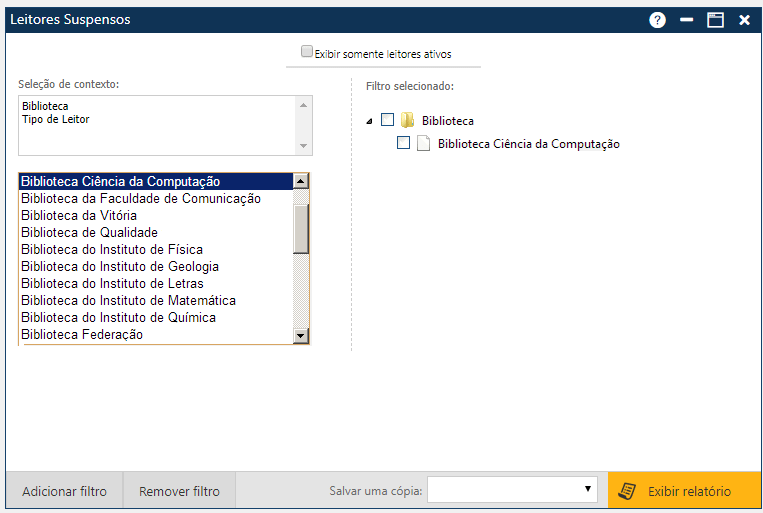This screenshot has height=513, width=763.
Task: Select Biblioteca do Instituto de Física
Action: tap(112, 249)
